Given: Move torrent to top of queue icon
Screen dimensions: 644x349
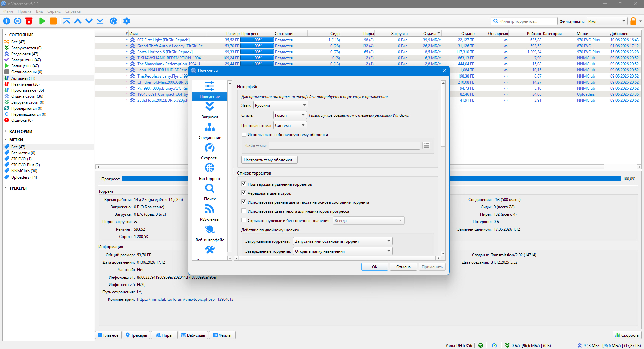Looking at the screenshot, I should click(67, 21).
